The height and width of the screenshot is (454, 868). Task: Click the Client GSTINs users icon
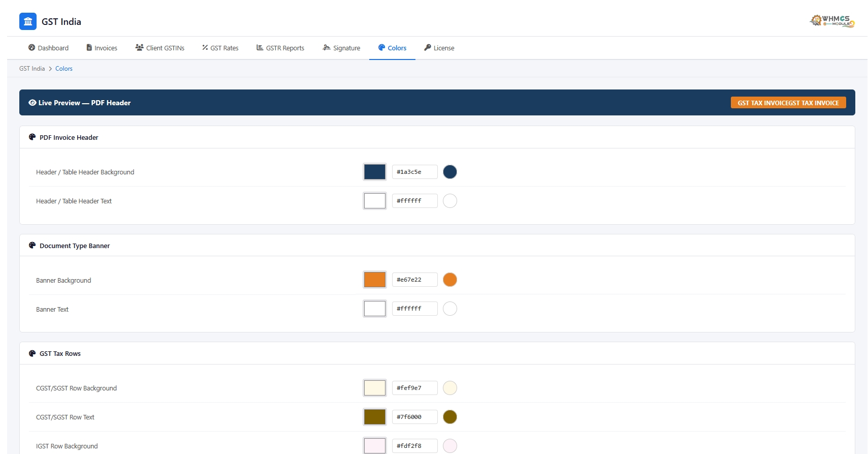139,47
